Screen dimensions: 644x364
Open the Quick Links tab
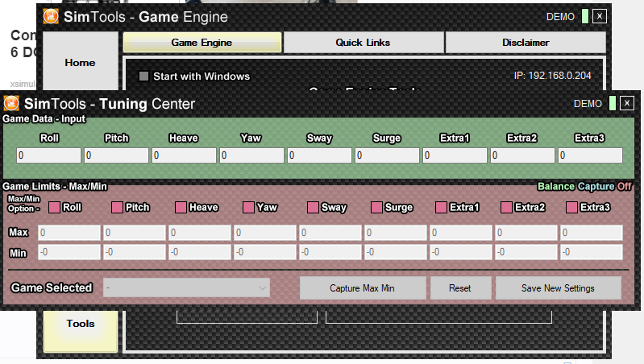tap(363, 42)
